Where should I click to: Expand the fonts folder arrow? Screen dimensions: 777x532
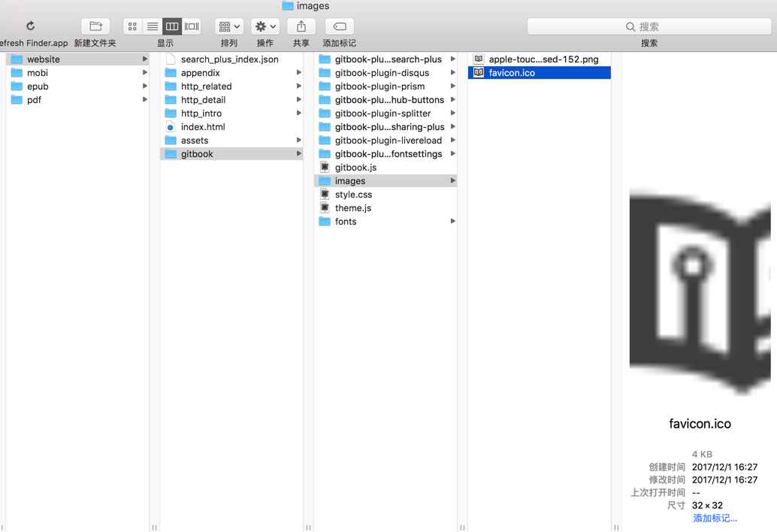click(x=453, y=222)
